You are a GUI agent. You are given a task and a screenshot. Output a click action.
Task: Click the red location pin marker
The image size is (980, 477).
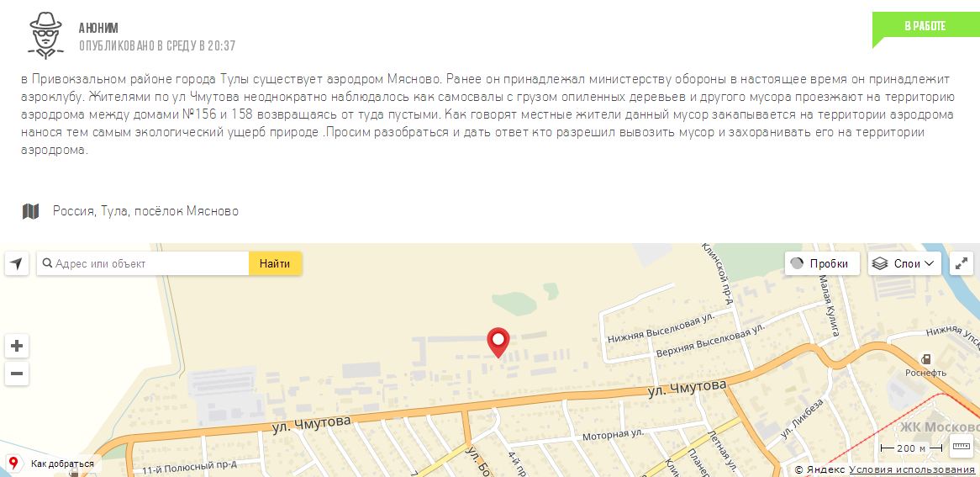coord(498,342)
